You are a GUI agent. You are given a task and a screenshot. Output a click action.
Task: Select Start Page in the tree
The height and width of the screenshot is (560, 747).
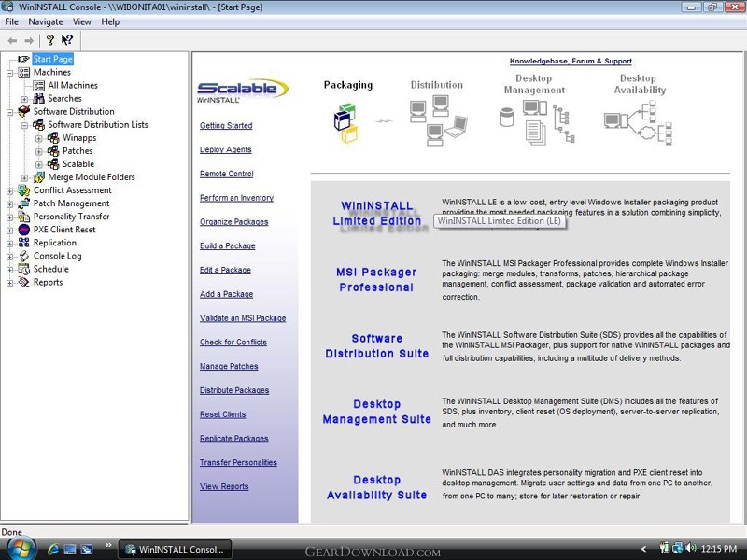53,59
